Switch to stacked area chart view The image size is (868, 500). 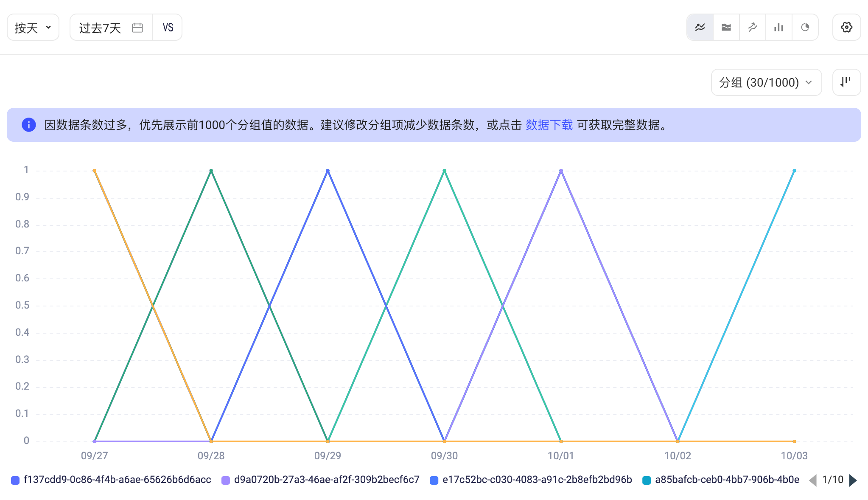(x=726, y=27)
